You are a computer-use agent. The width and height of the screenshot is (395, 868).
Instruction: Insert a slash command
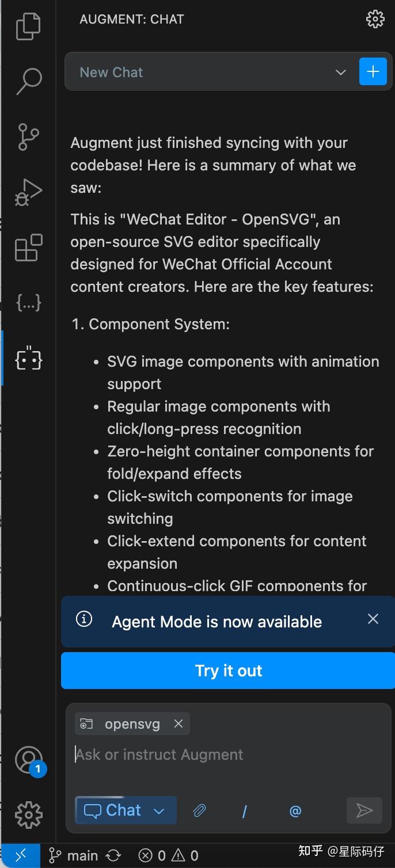click(x=245, y=811)
